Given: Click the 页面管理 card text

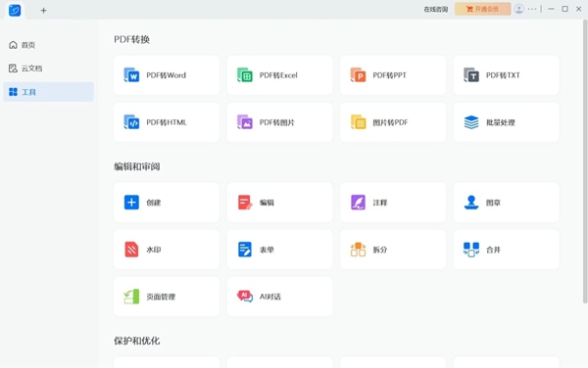Looking at the screenshot, I should [161, 297].
